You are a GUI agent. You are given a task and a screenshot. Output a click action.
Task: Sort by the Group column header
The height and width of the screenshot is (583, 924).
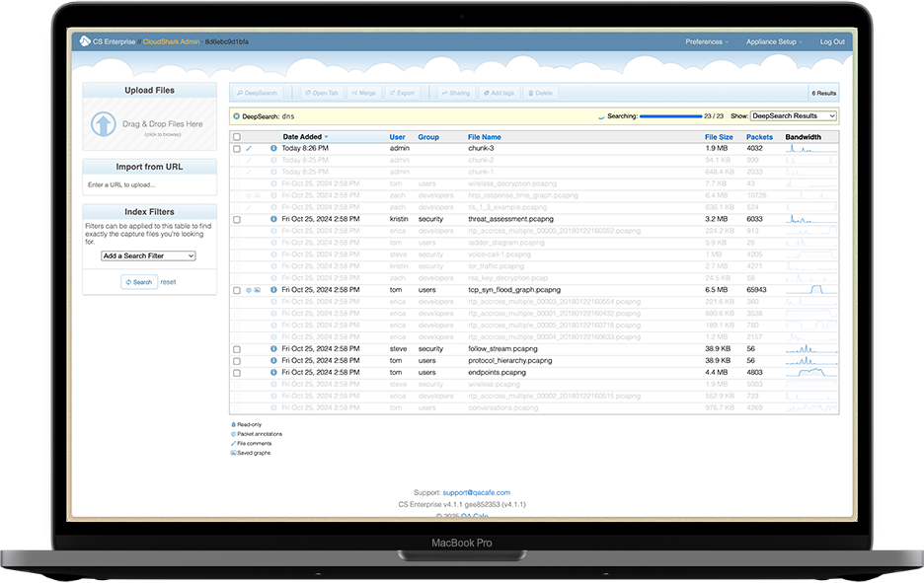point(428,136)
